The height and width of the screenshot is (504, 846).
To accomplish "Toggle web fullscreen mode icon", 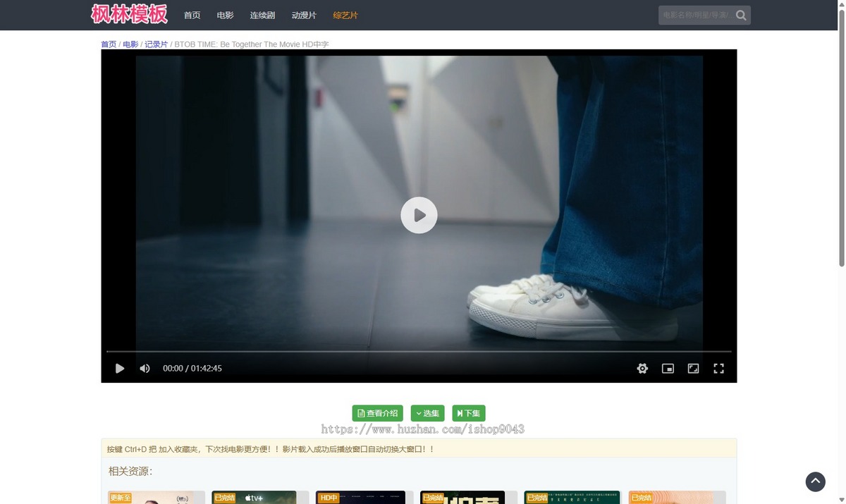I will pyautogui.click(x=693, y=368).
